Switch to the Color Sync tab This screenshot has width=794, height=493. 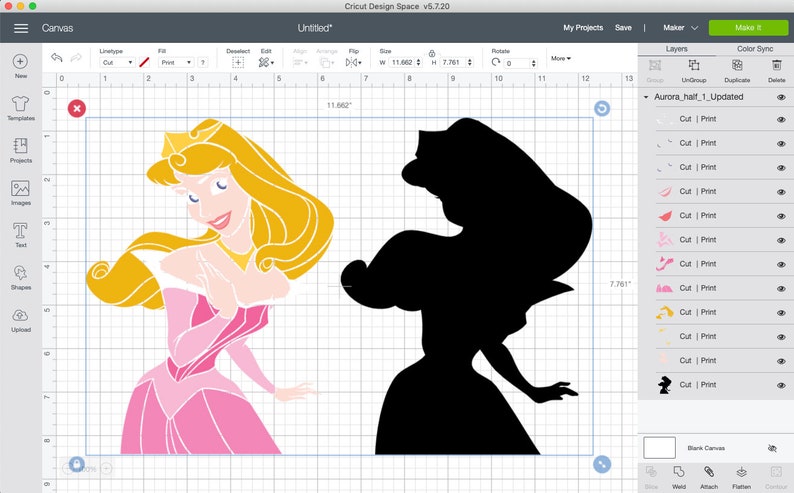click(x=755, y=49)
